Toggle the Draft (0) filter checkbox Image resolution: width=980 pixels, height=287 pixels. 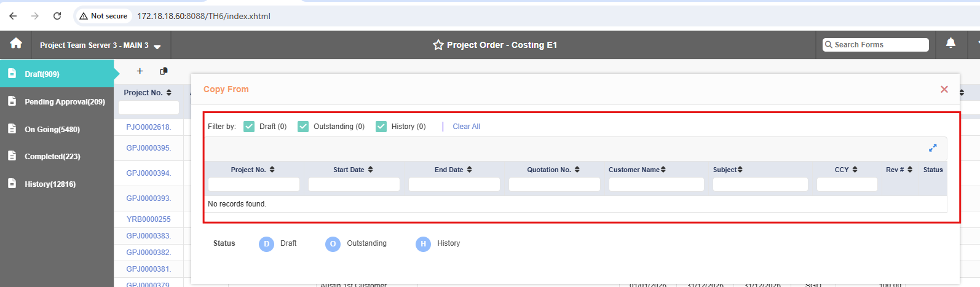click(249, 127)
